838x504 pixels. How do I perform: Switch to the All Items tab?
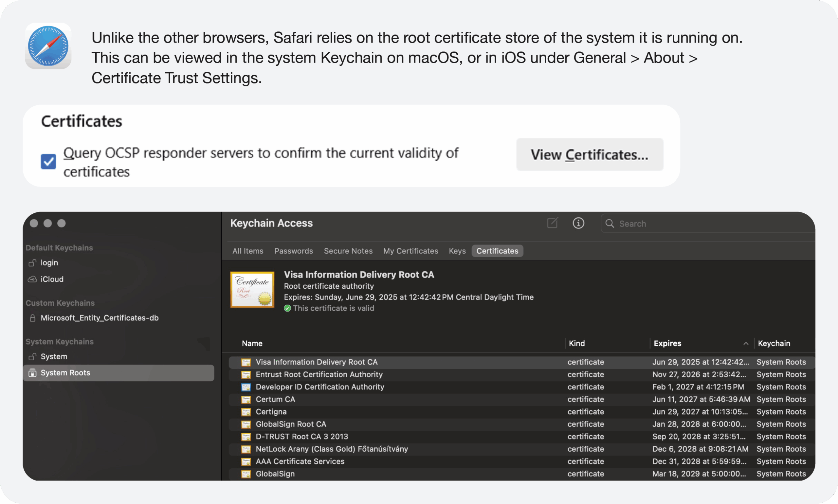pyautogui.click(x=247, y=251)
